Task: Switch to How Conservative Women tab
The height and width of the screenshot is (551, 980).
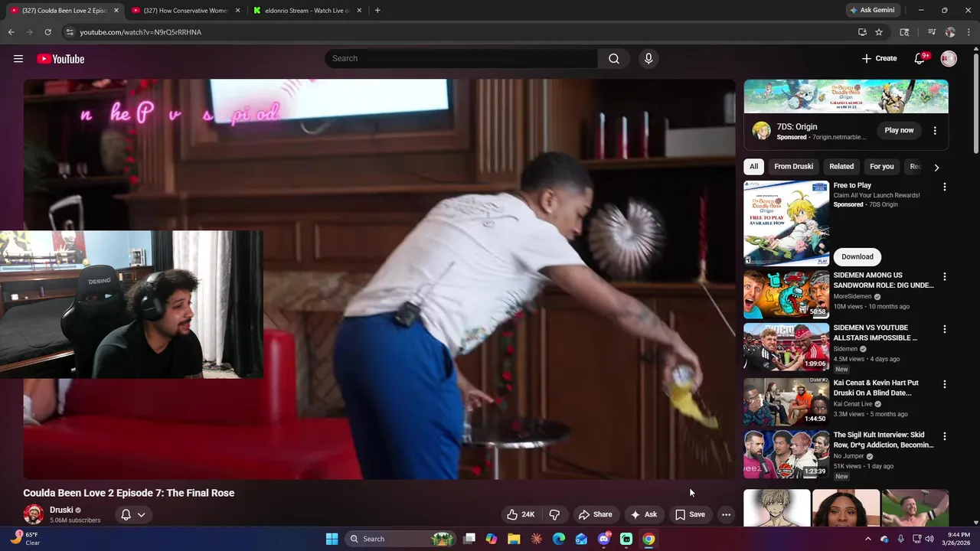Action: pyautogui.click(x=187, y=10)
